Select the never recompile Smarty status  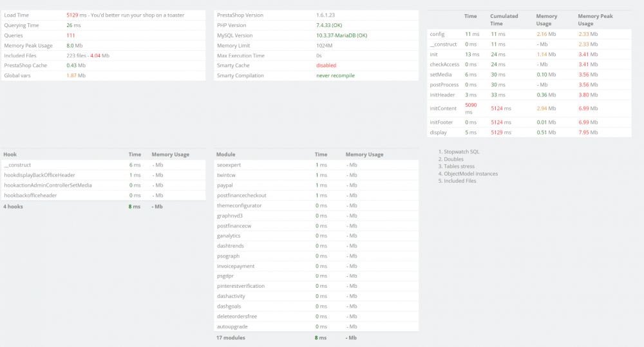pos(335,75)
